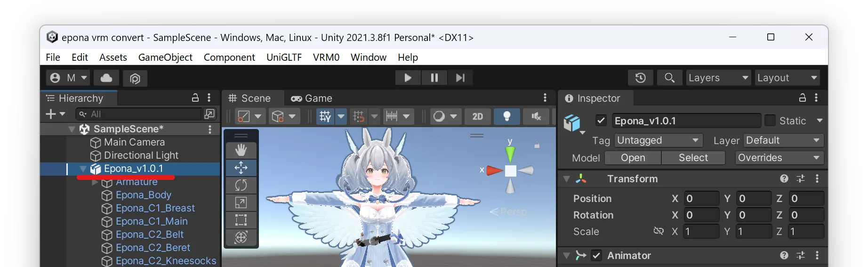Open the Scene view options kebab menu
Screen dimensions: 868x267
(545, 97)
